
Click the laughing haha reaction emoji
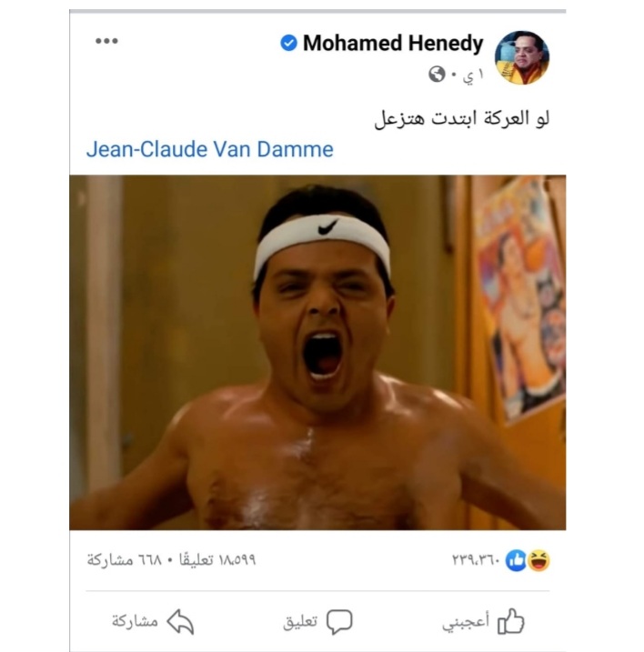point(538,560)
